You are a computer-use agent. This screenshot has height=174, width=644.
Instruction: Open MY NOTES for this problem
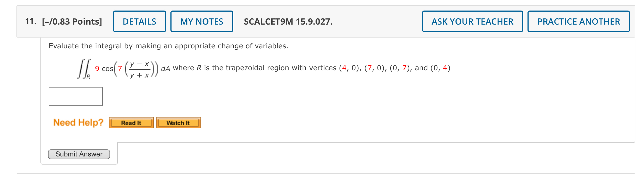click(x=202, y=21)
